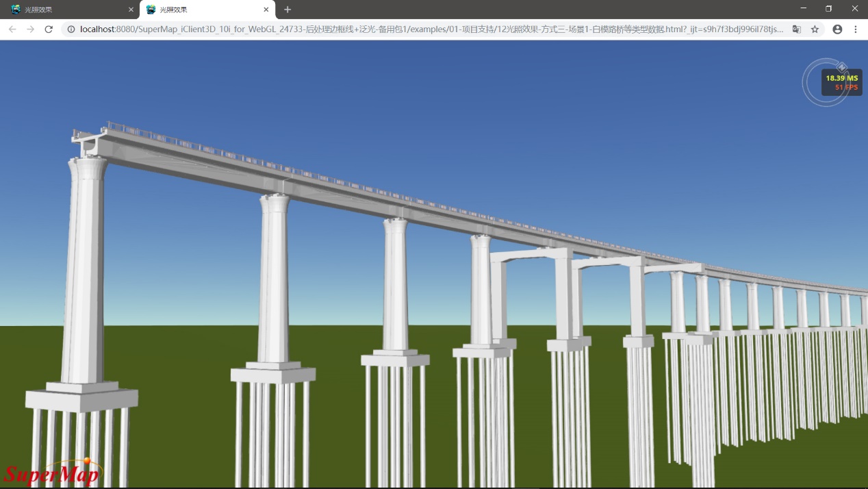The width and height of the screenshot is (868, 489).
Task: Reload the current page
Action: coord(49,29)
